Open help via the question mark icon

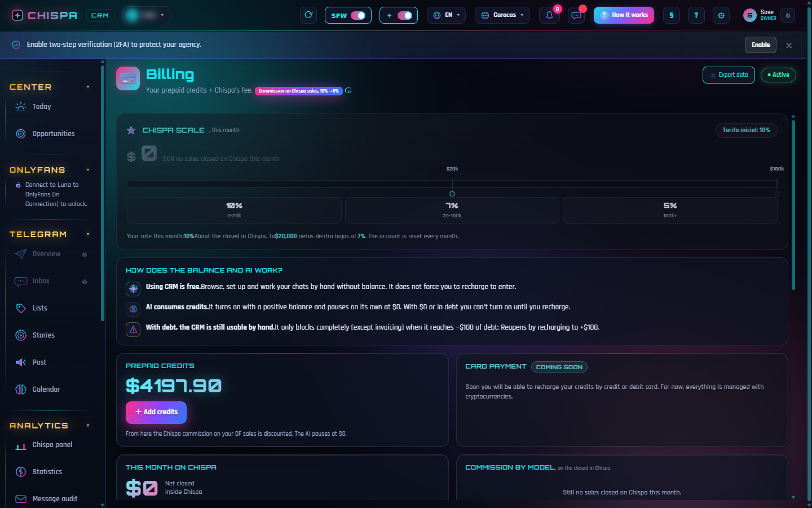pyautogui.click(x=696, y=15)
